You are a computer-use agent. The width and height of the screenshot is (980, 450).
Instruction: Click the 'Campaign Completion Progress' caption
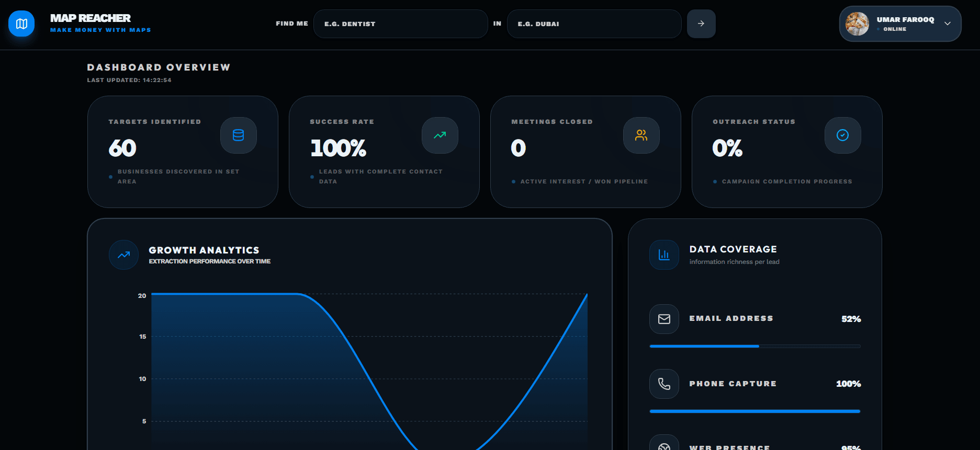click(x=787, y=181)
